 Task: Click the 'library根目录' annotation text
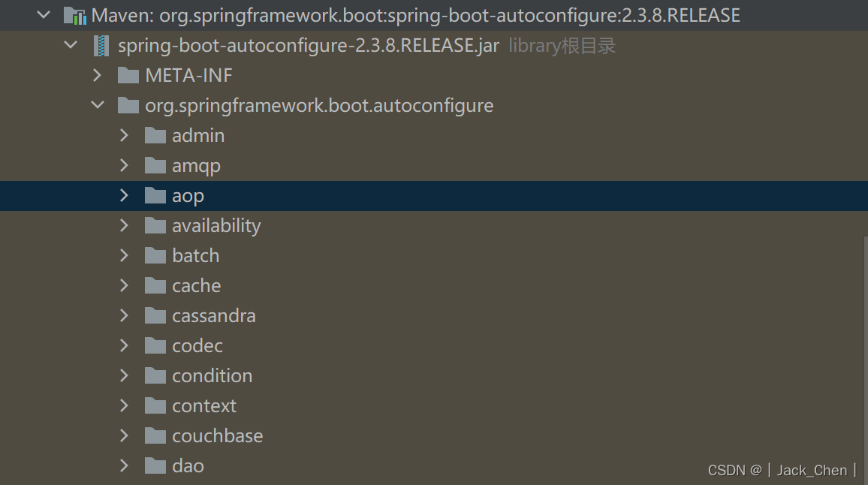click(x=562, y=45)
